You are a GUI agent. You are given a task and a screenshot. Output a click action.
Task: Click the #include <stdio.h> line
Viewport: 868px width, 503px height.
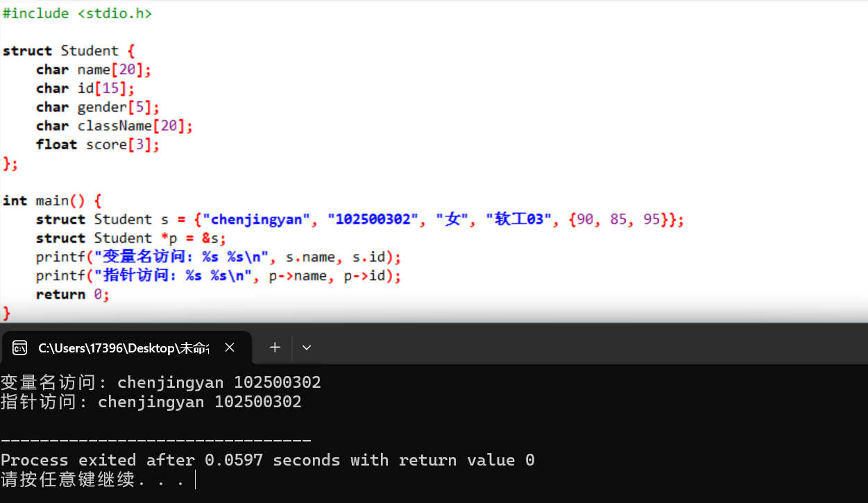click(77, 13)
